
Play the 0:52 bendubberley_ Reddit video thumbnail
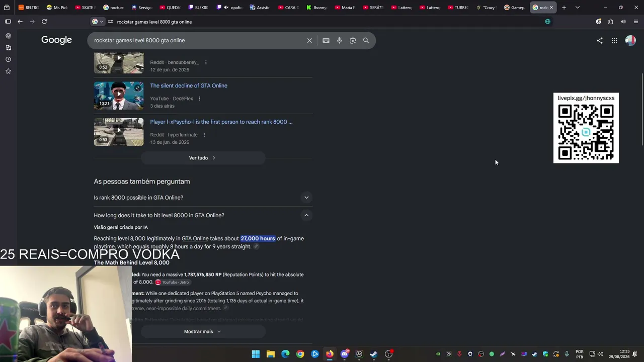(x=119, y=62)
